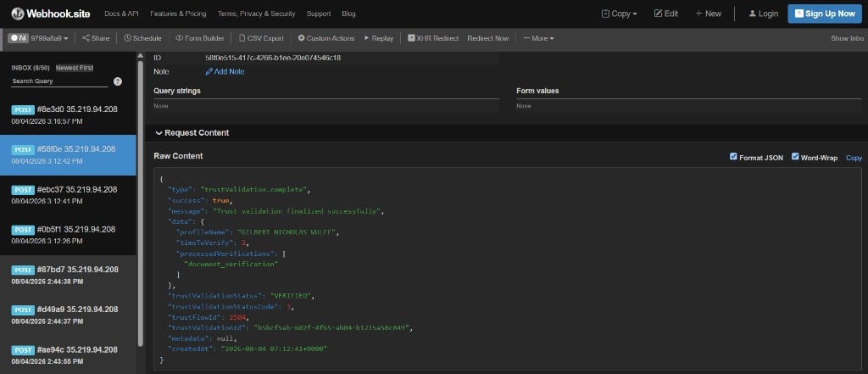
Task: Open the Blog link
Action: [x=348, y=14]
